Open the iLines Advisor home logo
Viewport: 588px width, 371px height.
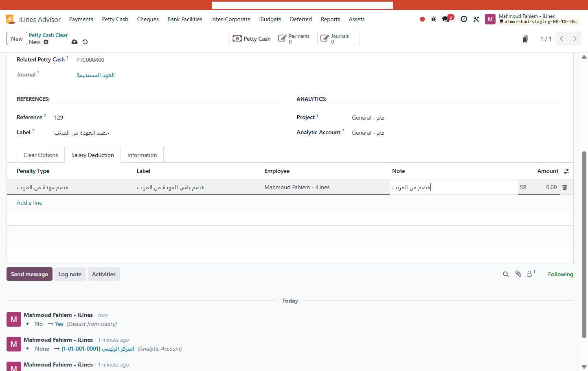[x=10, y=19]
